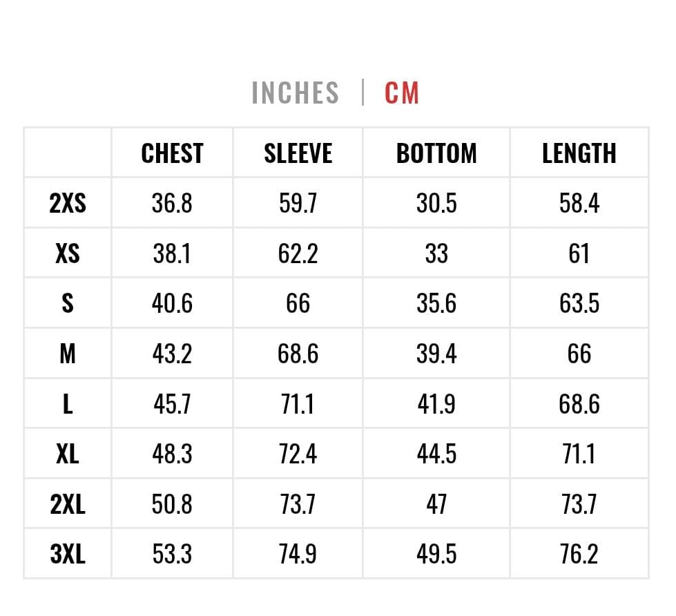Screen dimensions: 676x616
Task: Click the SLEEVE column header
Action: coord(298,153)
